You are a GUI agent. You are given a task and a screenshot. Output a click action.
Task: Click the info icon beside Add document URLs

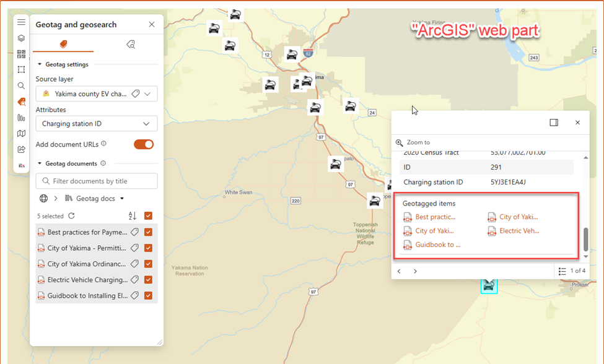[x=103, y=144]
